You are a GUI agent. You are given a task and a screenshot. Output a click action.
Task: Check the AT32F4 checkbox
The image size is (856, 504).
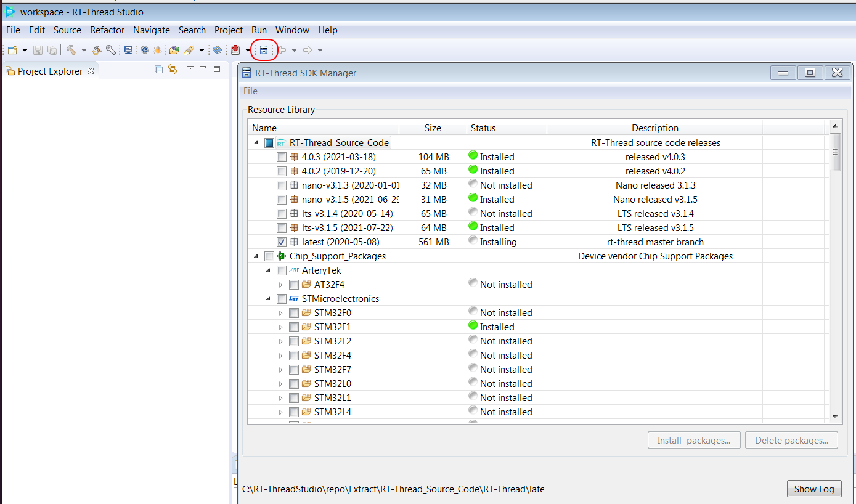pyautogui.click(x=294, y=285)
